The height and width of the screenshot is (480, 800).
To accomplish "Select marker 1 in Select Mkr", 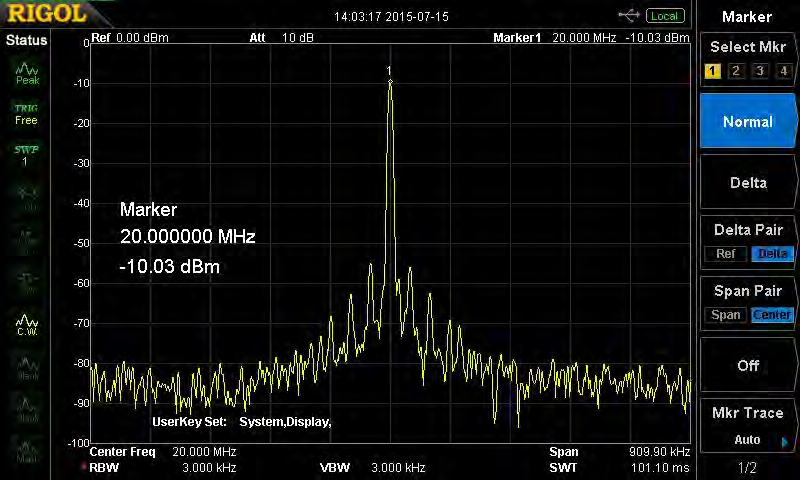I will click(x=712, y=70).
